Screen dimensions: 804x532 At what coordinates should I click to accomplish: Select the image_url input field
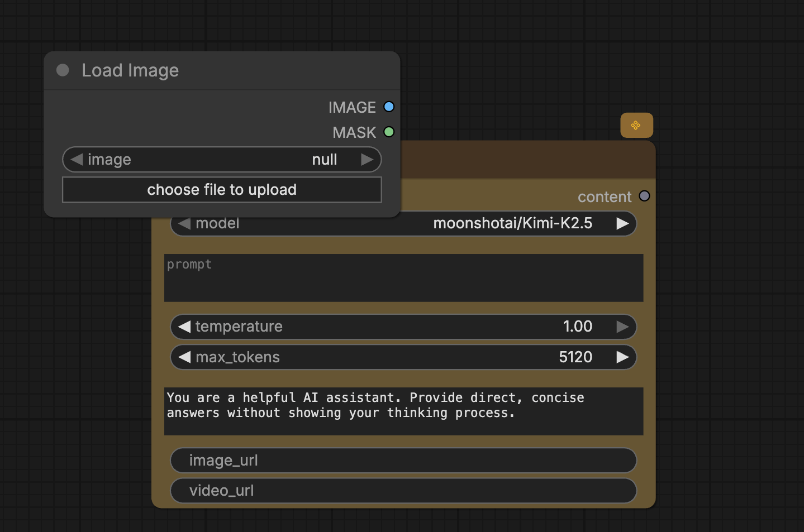click(x=403, y=461)
